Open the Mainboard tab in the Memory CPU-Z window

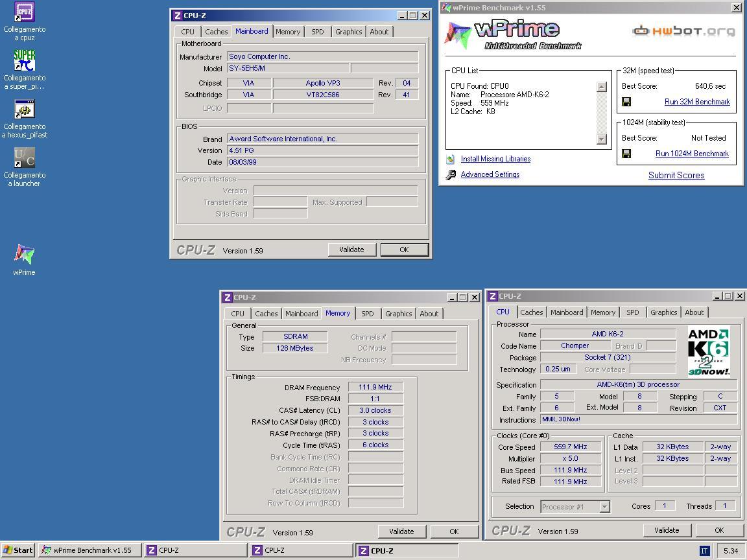click(302, 314)
